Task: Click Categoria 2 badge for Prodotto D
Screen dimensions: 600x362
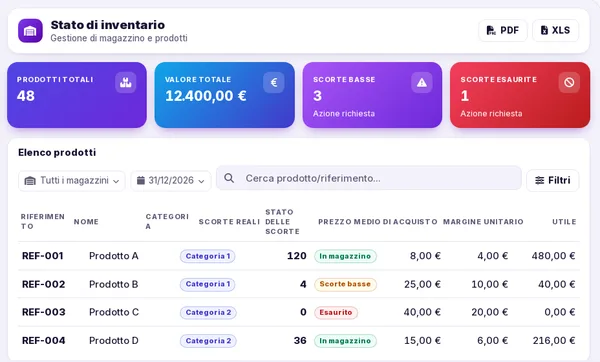Action: pyautogui.click(x=209, y=341)
